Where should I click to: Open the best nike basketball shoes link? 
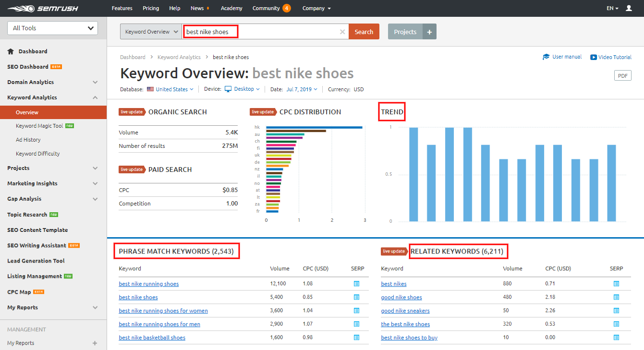click(152, 338)
